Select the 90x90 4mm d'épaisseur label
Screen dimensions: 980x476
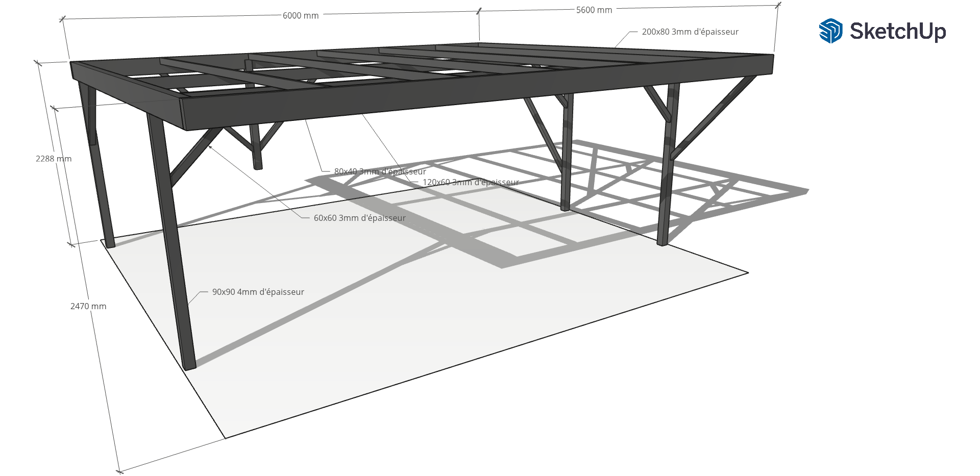pos(258,292)
